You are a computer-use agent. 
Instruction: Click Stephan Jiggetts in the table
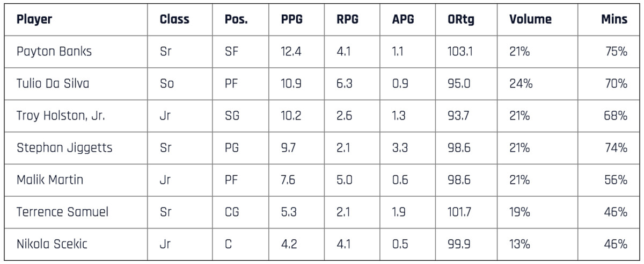pyautogui.click(x=64, y=148)
